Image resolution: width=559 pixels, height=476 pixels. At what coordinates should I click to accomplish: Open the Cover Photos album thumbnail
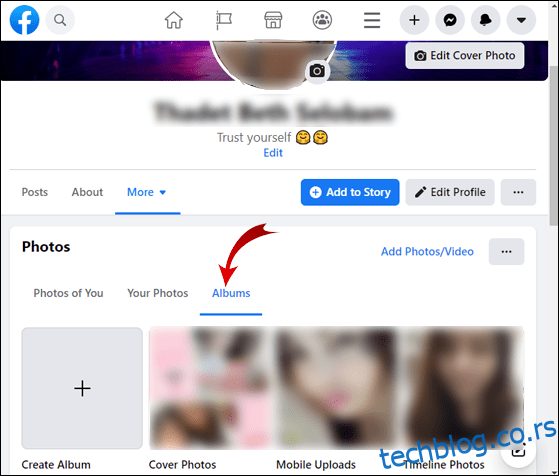click(210, 388)
